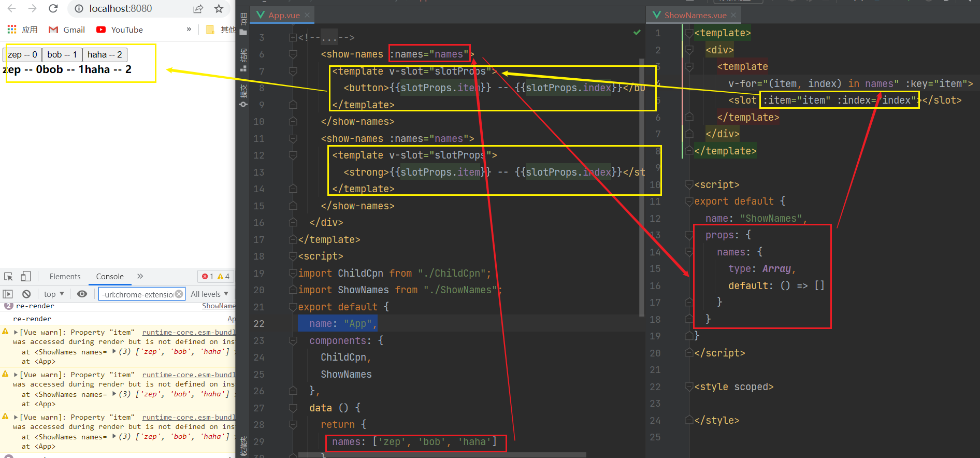Show more DevTools tabs
Viewport: 980px width, 458px height.
pos(140,276)
